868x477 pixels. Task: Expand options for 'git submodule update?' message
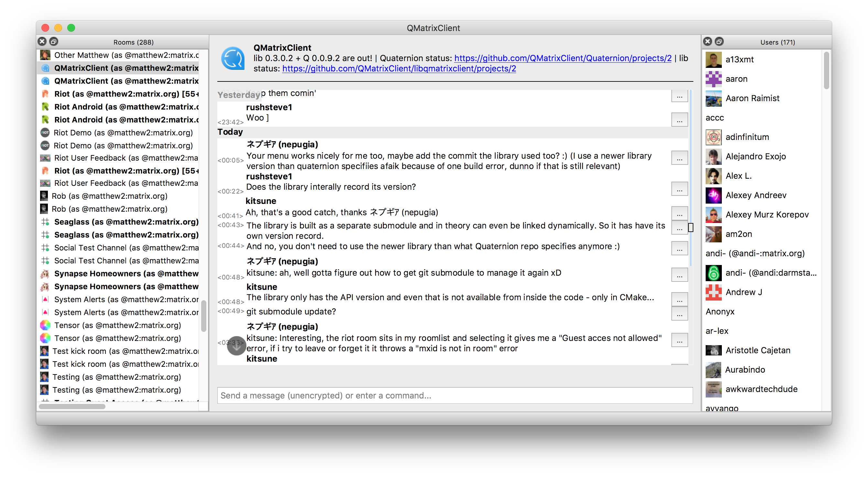click(x=679, y=314)
